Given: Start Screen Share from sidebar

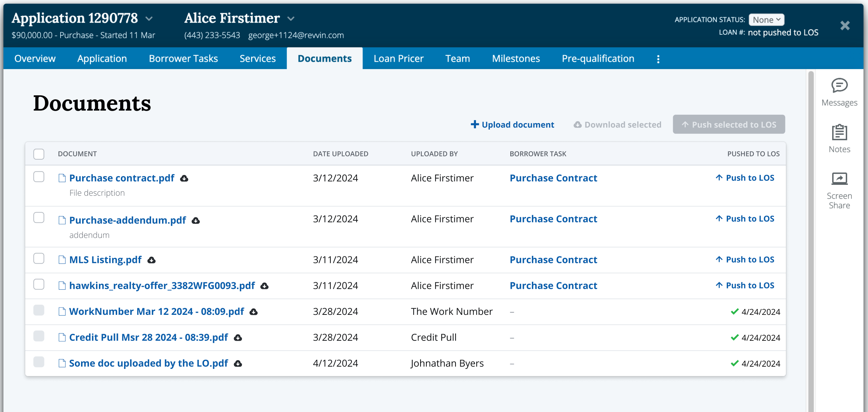Looking at the screenshot, I should pos(839,179).
